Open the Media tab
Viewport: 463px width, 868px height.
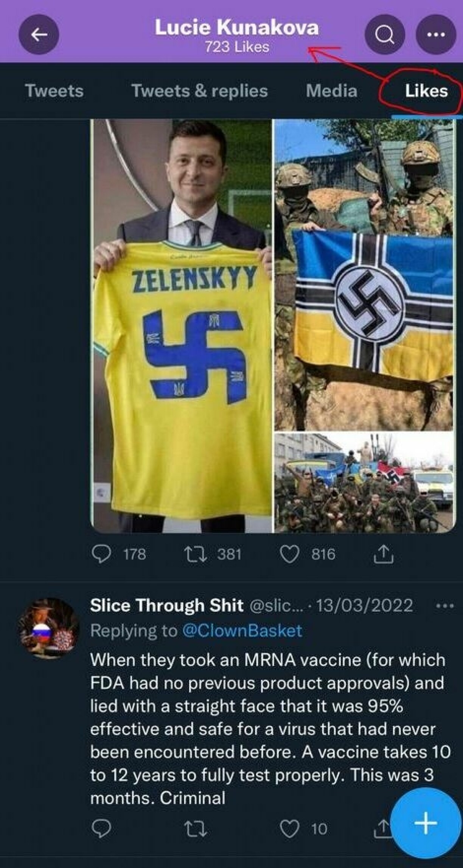pyautogui.click(x=331, y=91)
